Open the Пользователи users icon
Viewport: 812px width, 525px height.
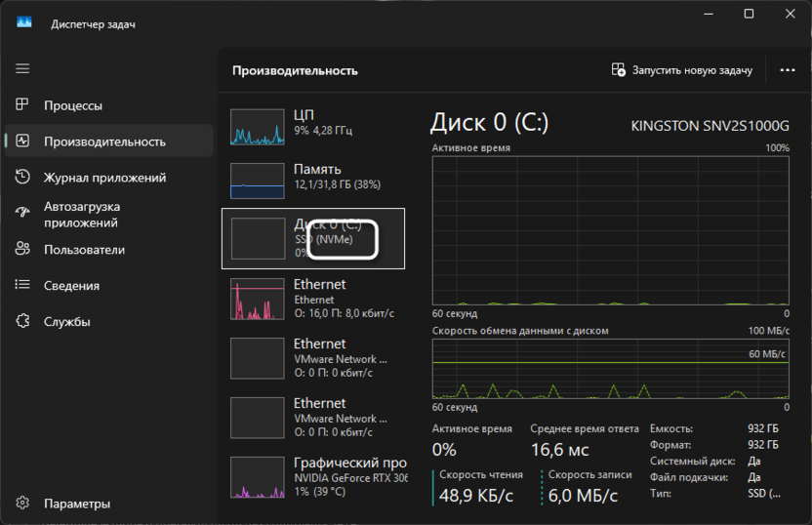[22, 250]
